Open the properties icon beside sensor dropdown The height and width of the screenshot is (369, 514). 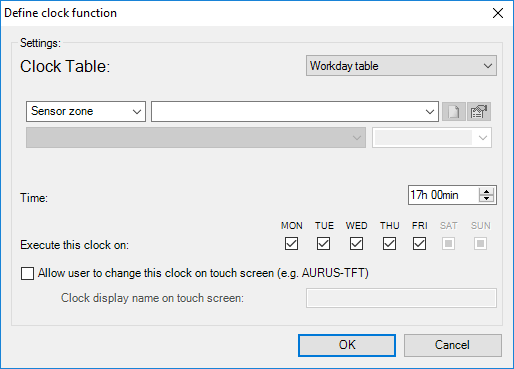pos(479,111)
